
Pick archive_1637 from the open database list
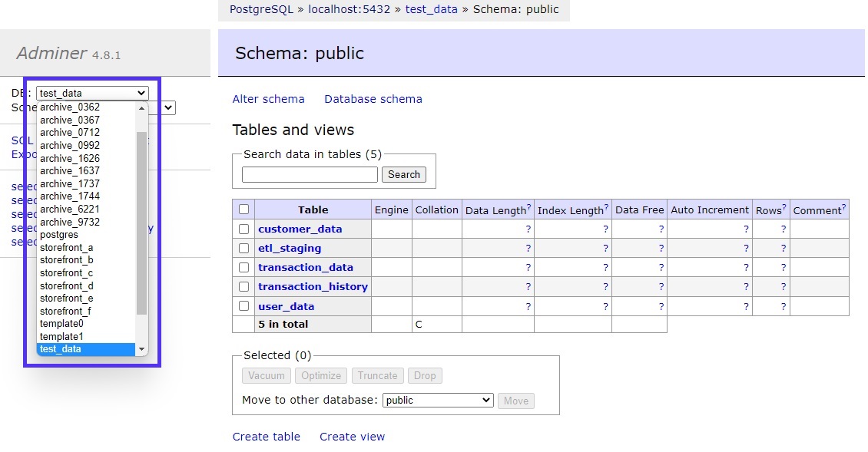click(x=70, y=171)
